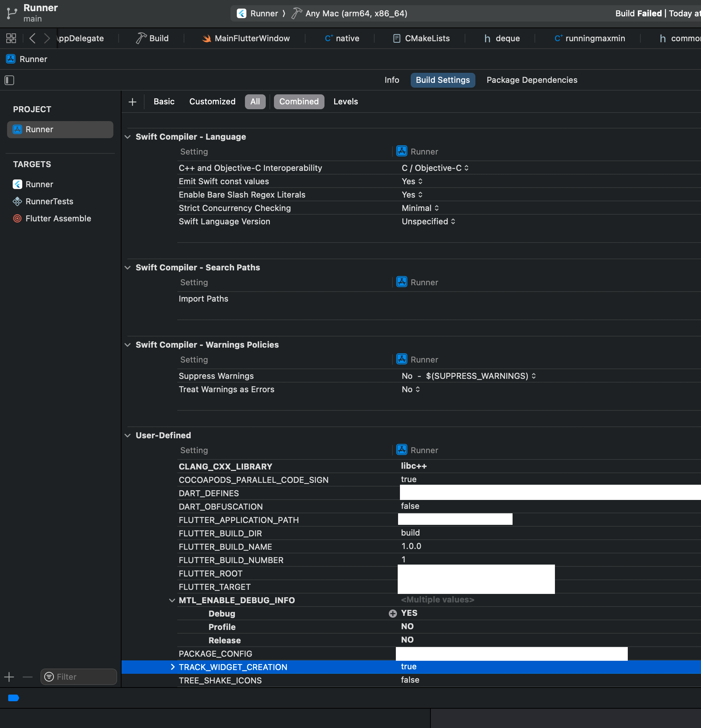
Task: Select the TREE_SHAKE_ICONS row
Action: (x=439, y=680)
